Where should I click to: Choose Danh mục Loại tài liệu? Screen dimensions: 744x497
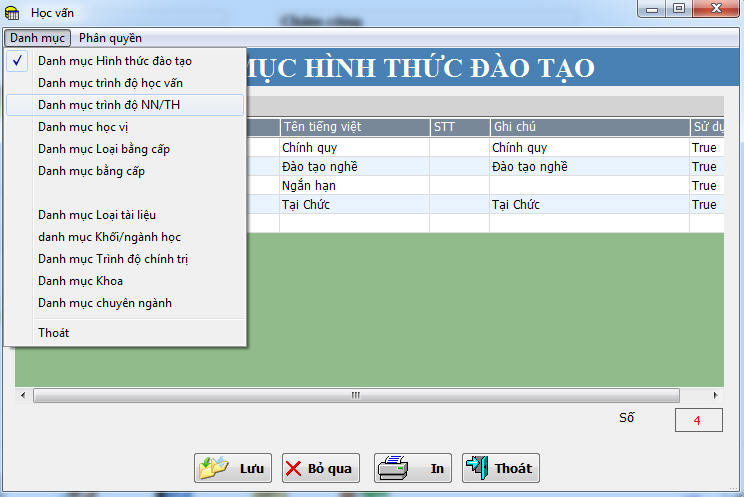97,215
